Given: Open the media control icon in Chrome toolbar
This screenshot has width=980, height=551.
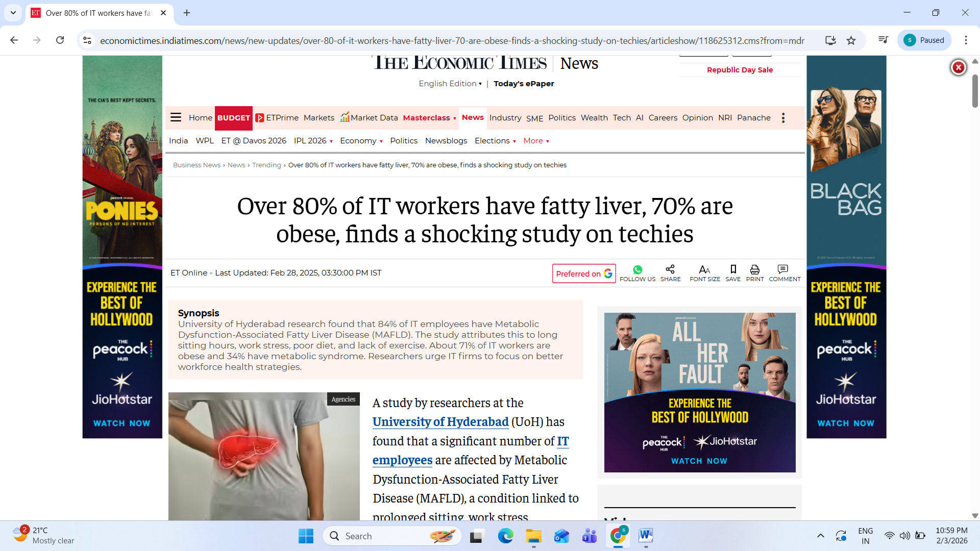Looking at the screenshot, I should 883,40.
